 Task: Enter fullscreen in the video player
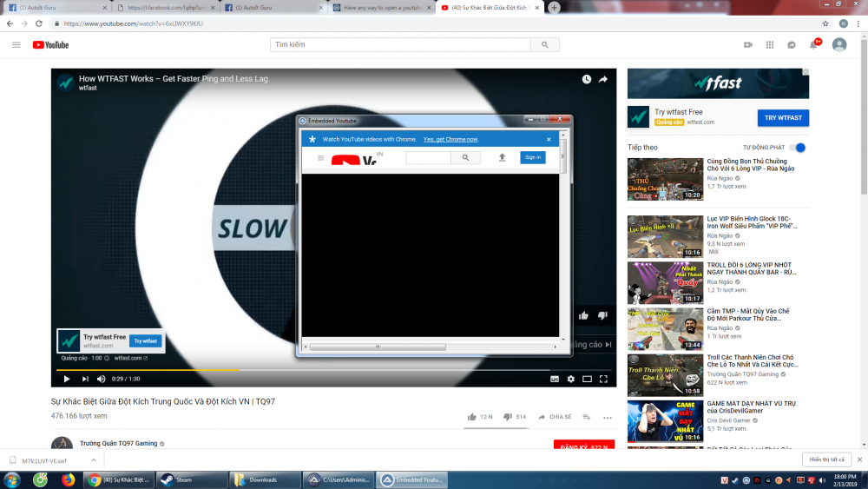click(603, 379)
